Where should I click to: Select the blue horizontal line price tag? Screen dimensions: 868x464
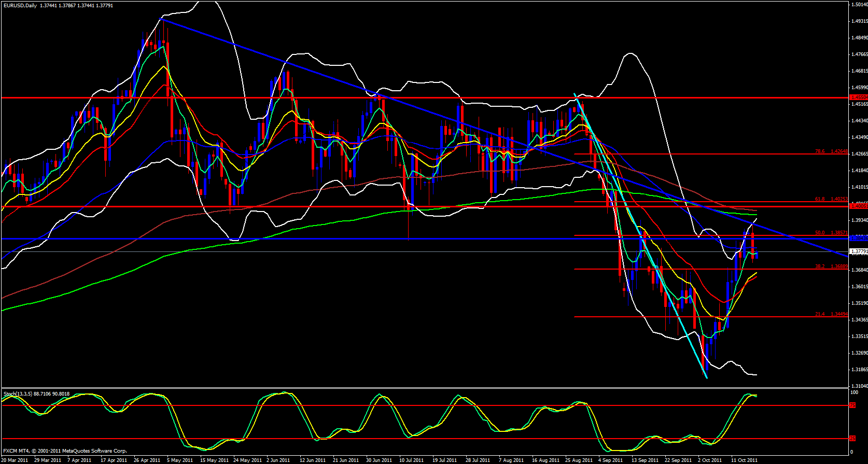[859, 238]
